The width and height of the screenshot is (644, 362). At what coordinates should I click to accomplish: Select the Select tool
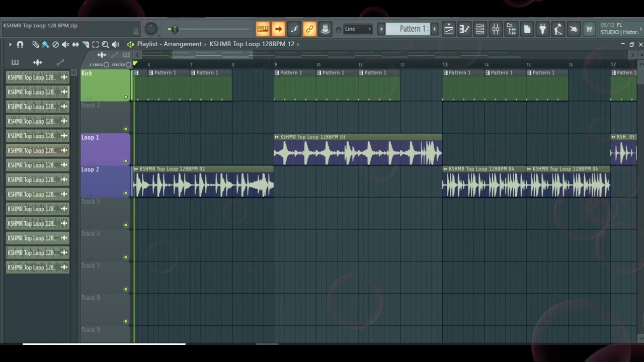click(x=95, y=44)
